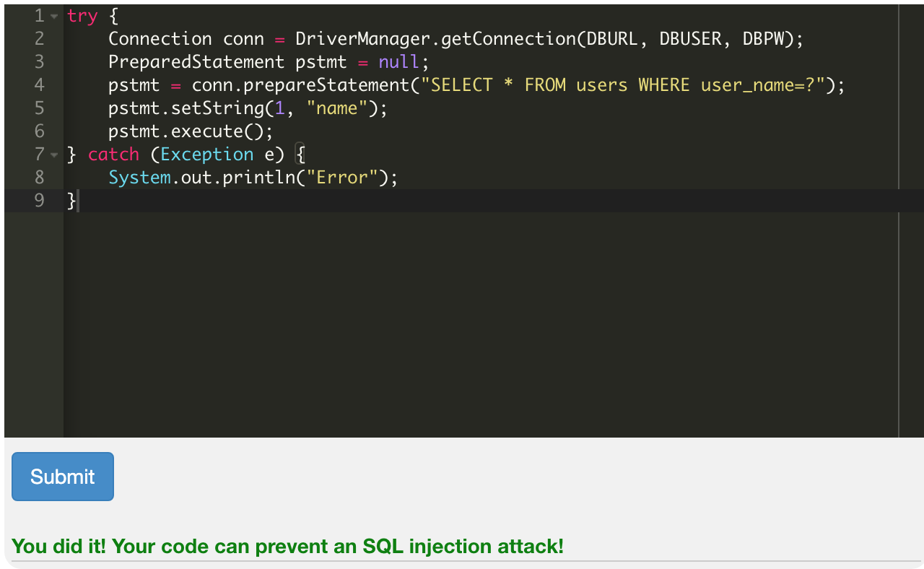The height and width of the screenshot is (569, 924).
Task: Click the Submit button
Action: [x=62, y=476]
